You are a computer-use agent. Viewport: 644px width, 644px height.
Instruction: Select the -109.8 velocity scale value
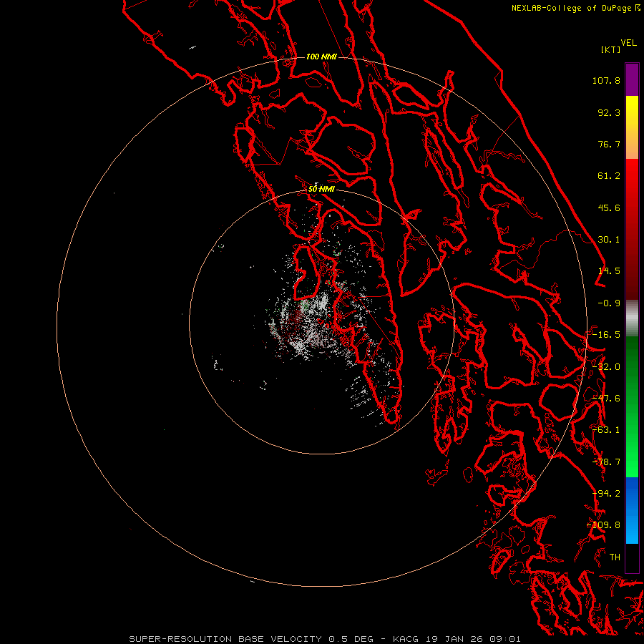[604, 525]
